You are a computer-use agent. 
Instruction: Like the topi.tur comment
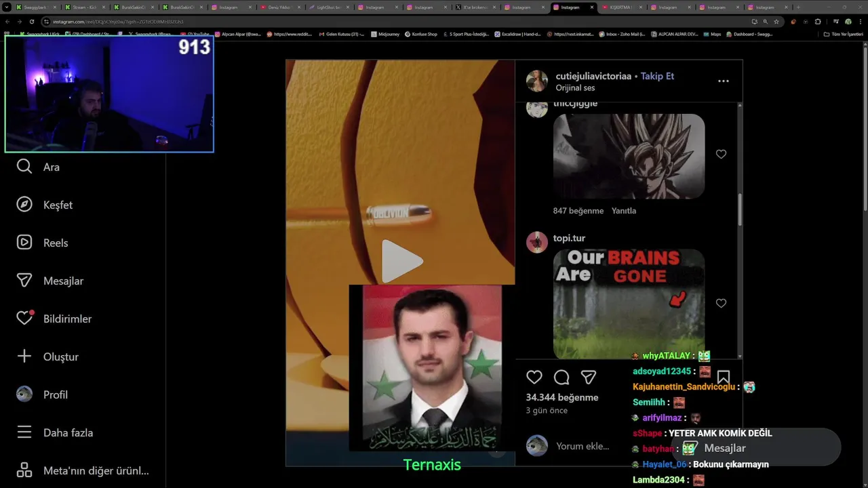point(721,304)
